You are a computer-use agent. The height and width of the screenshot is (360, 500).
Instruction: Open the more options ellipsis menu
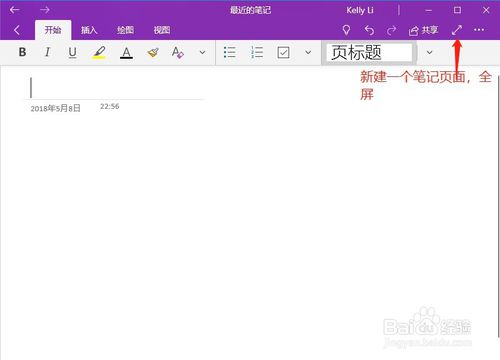[479, 30]
